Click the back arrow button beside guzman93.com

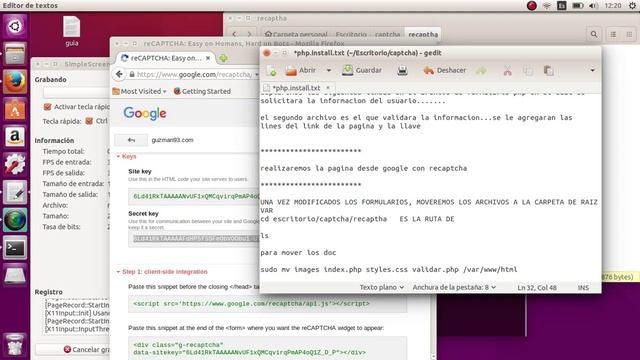pos(131,140)
